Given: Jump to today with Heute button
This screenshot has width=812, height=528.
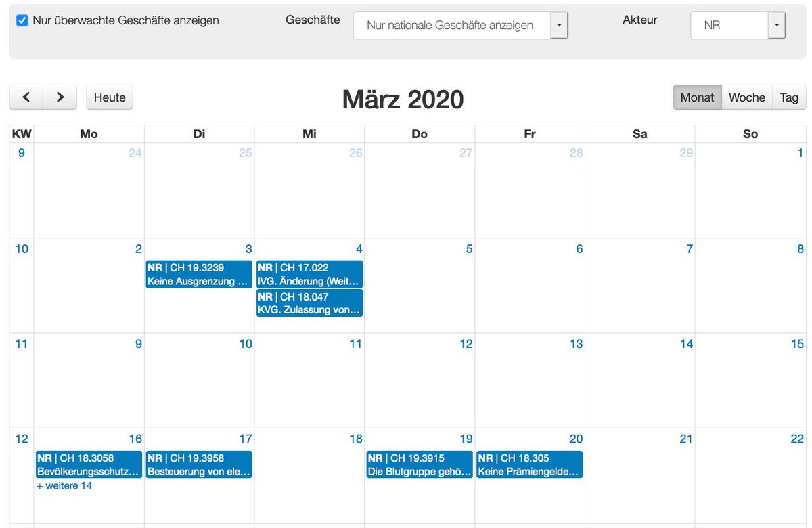Looking at the screenshot, I should (x=110, y=97).
